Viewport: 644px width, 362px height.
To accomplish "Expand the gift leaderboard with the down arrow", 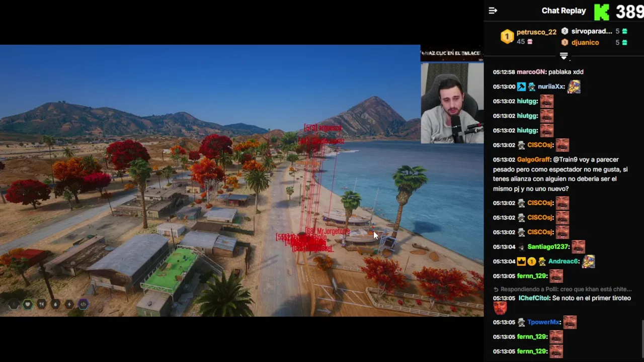I will [563, 56].
